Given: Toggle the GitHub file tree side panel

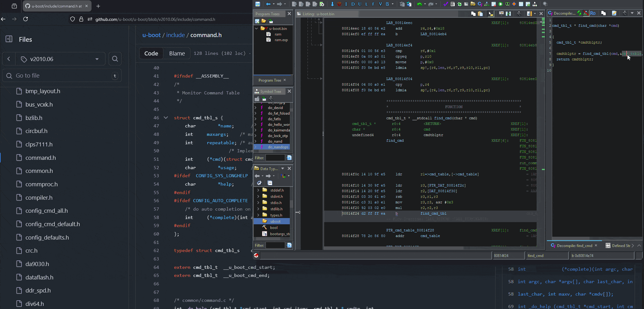Looking at the screenshot, I should (x=9, y=39).
